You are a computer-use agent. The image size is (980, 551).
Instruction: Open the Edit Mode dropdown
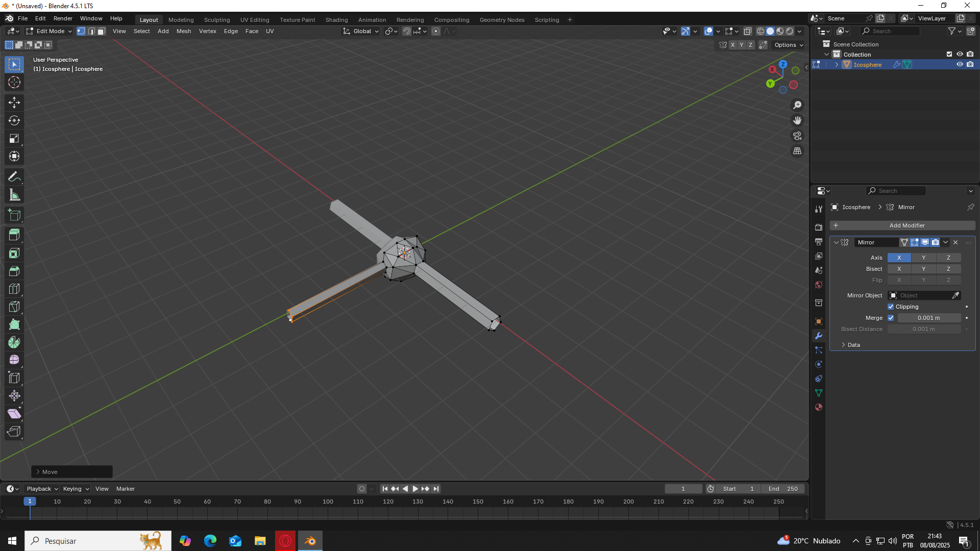[x=50, y=31]
